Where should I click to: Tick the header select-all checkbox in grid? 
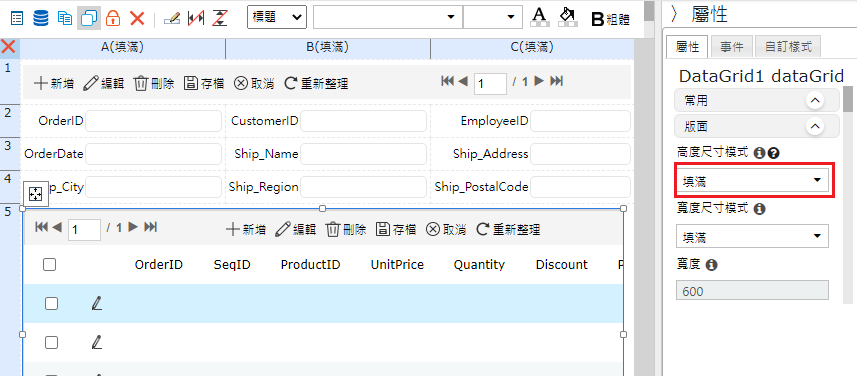[x=50, y=265]
